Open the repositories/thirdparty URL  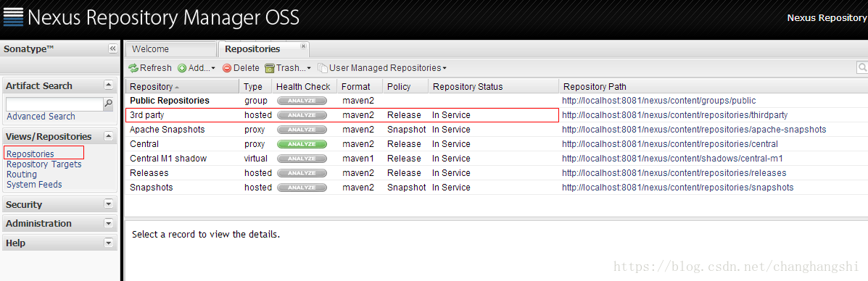point(674,115)
